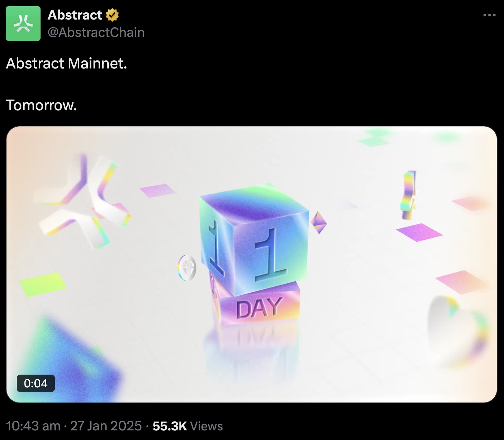Image resolution: width=504 pixels, height=440 pixels.
Task: Click the 27 Jan 2025 date
Action: [x=106, y=426]
